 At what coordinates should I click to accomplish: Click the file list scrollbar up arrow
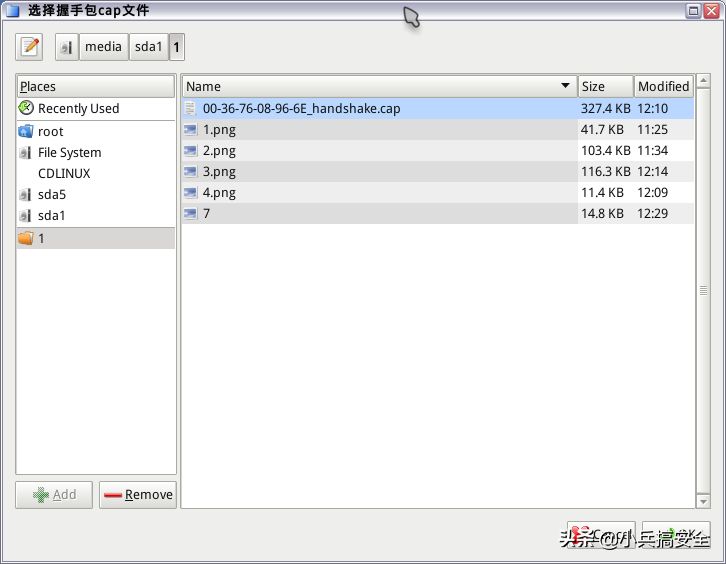coord(703,81)
